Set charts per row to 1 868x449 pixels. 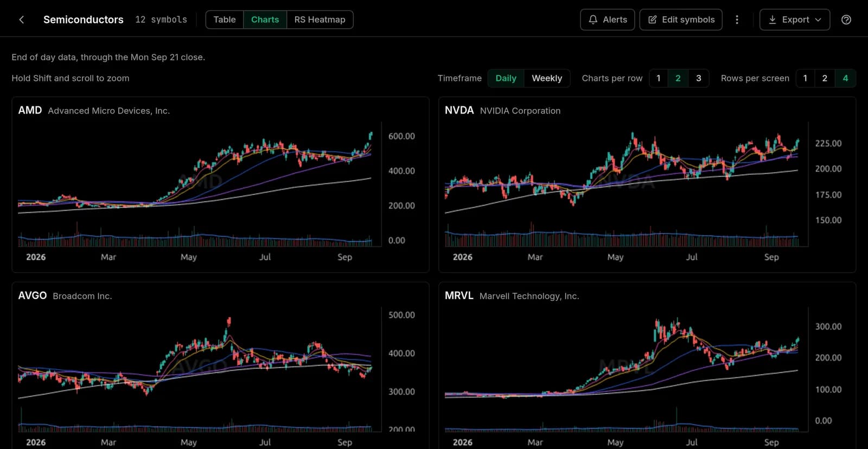click(x=659, y=78)
